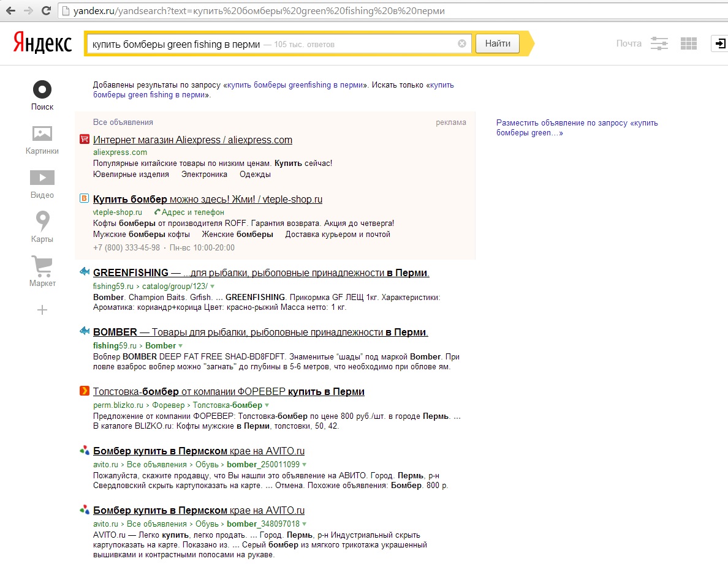Open Доставка курьером и почтой sitelink
This screenshot has width=728, height=564.
pos(338,235)
